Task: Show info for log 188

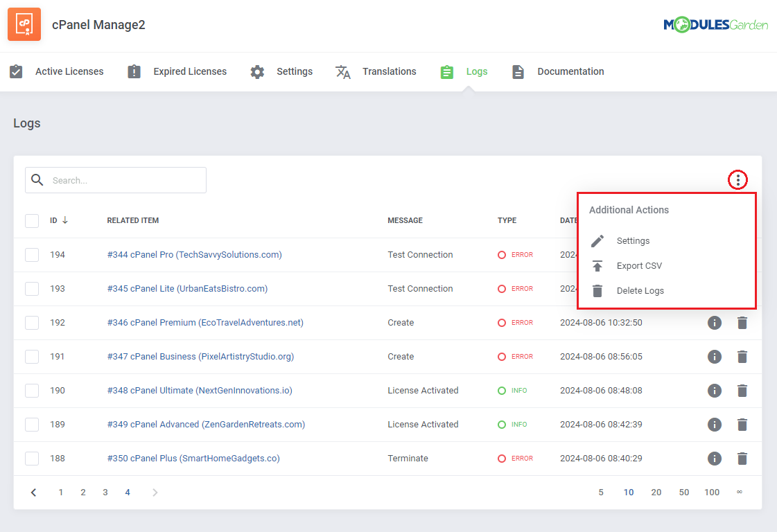Action: pos(714,459)
